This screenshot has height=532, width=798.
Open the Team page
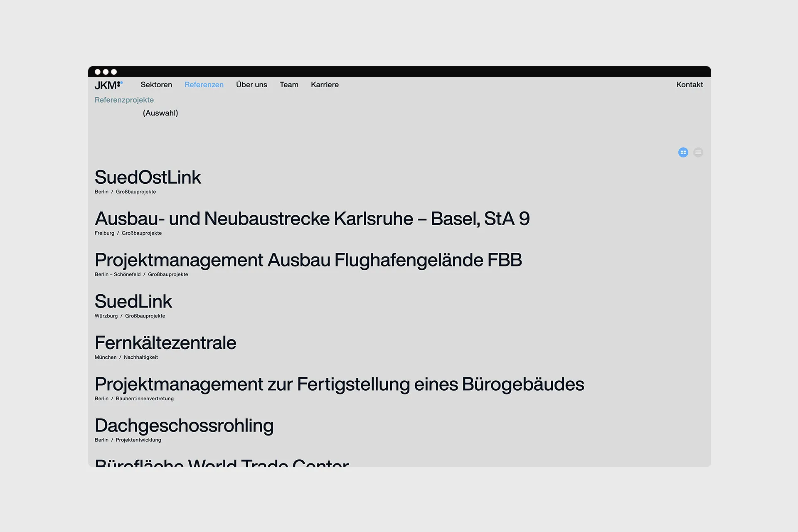[x=289, y=85]
